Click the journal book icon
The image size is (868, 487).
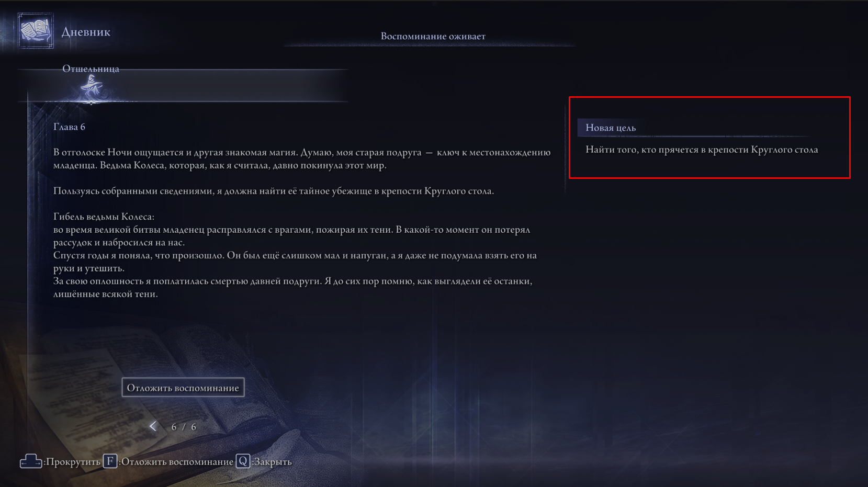tap(36, 31)
